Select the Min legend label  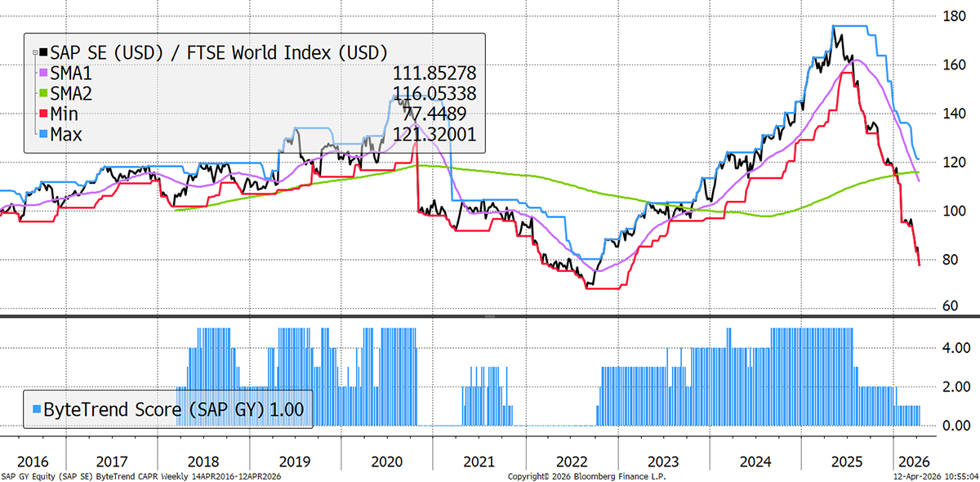[64, 114]
